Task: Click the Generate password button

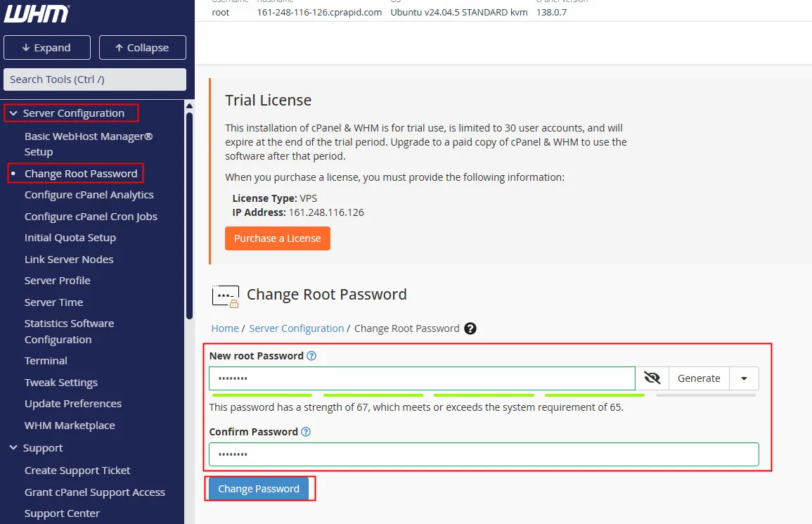Action: click(699, 378)
